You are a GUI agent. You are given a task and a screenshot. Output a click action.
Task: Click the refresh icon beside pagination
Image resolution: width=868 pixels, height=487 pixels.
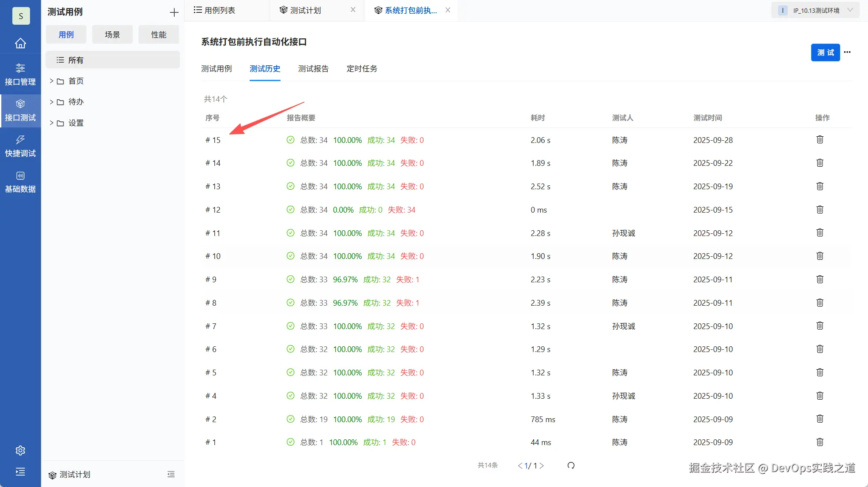[x=571, y=465]
